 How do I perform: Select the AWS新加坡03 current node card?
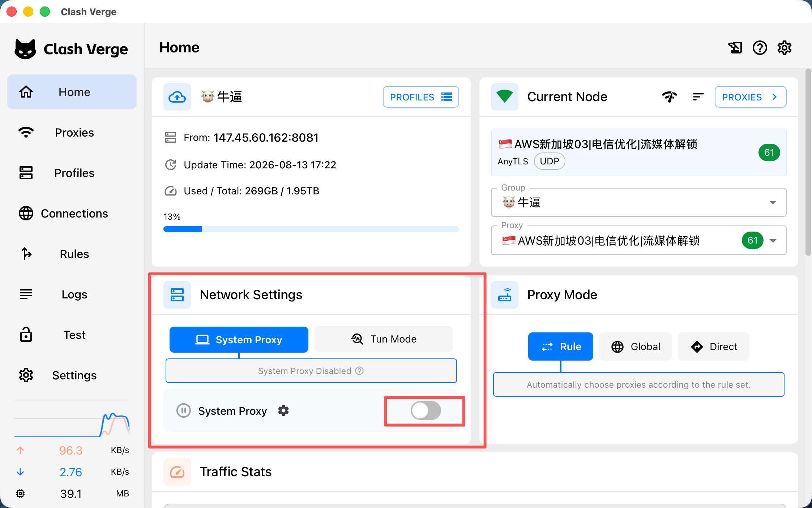(x=639, y=152)
